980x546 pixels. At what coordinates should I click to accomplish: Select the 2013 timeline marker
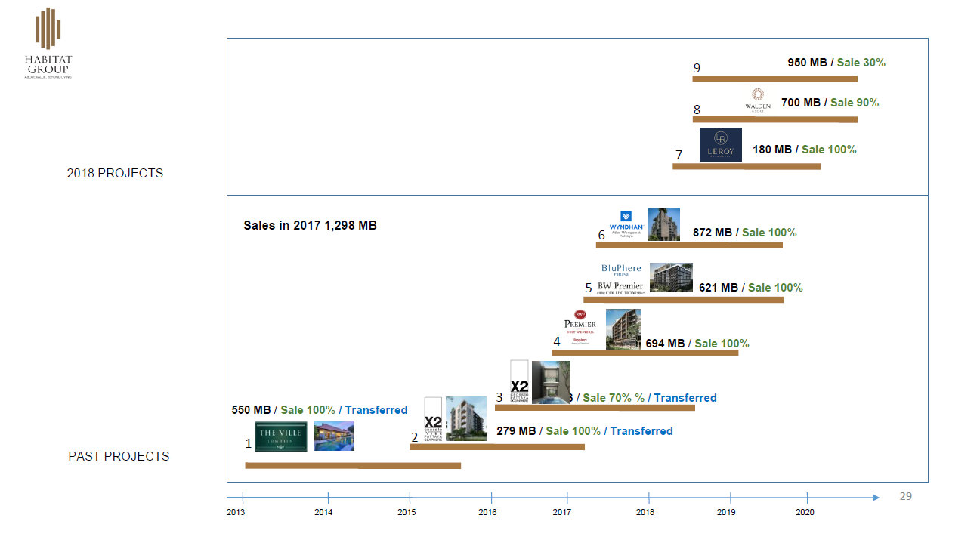coord(243,498)
